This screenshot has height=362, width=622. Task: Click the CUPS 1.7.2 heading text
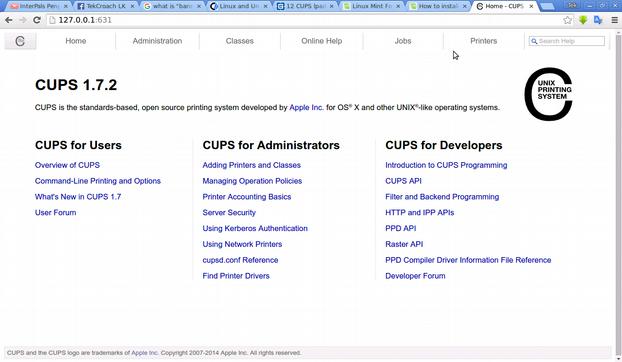pyautogui.click(x=76, y=85)
